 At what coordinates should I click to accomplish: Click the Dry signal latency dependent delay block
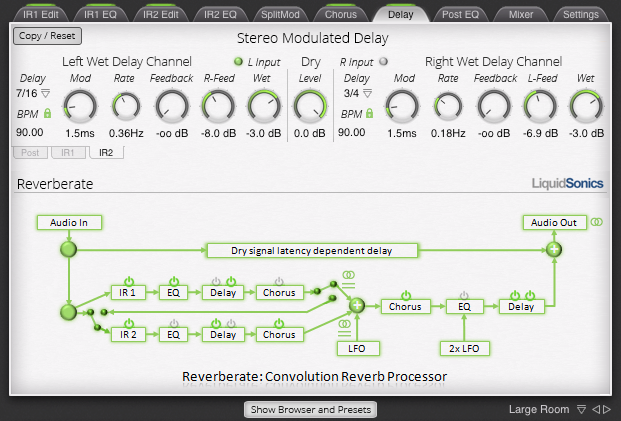point(312,250)
